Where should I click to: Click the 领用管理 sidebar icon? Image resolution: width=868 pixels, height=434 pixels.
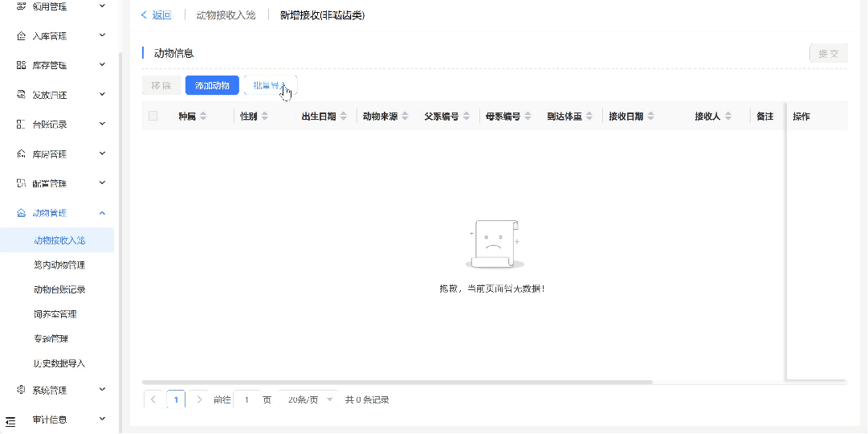21,6
